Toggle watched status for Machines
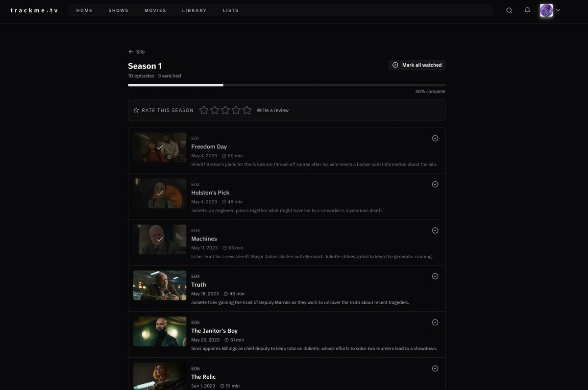 pyautogui.click(x=435, y=230)
